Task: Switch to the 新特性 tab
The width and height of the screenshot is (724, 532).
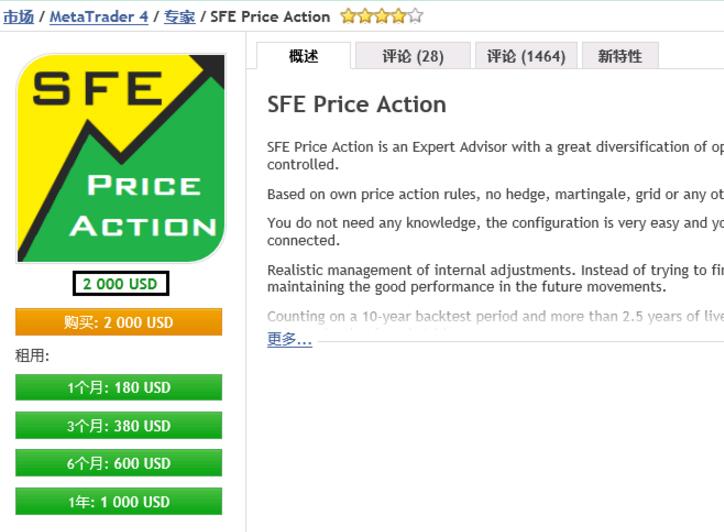Action: pyautogui.click(x=620, y=56)
